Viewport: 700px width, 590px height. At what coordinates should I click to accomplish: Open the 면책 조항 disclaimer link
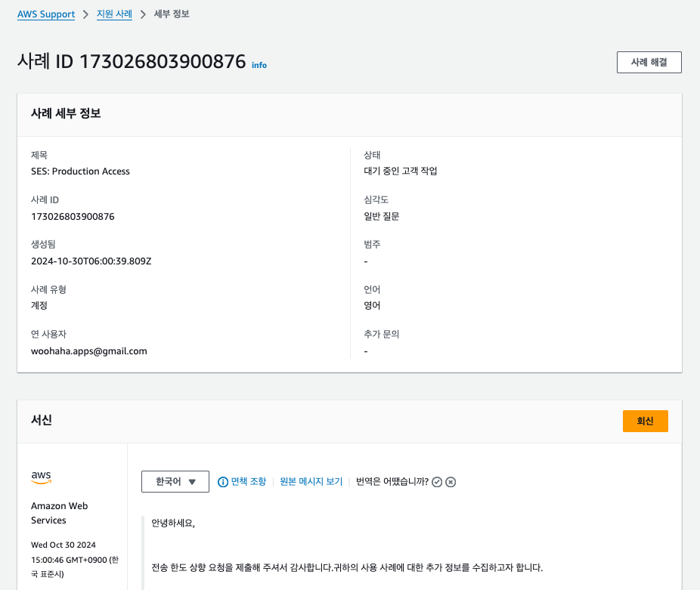[248, 481]
